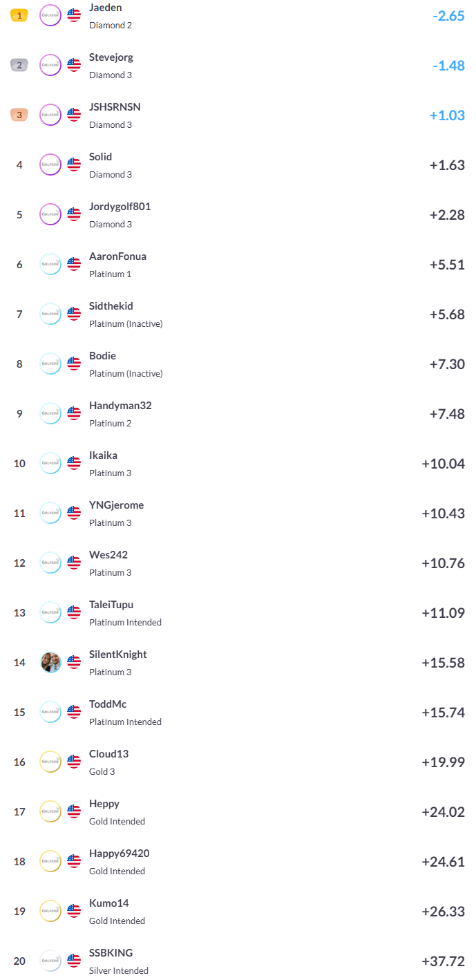Click the TaleiTupu player name
The height and width of the screenshot is (980, 476).
(x=111, y=605)
